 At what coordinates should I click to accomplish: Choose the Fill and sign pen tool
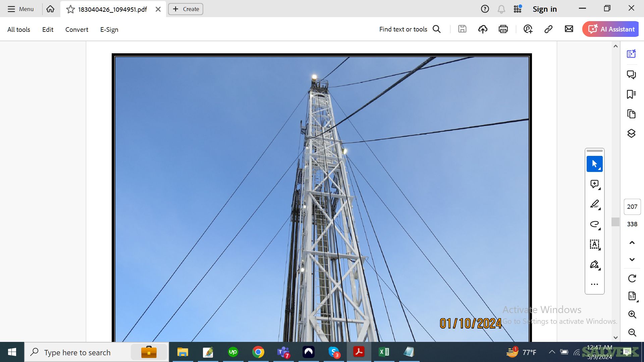click(x=595, y=264)
